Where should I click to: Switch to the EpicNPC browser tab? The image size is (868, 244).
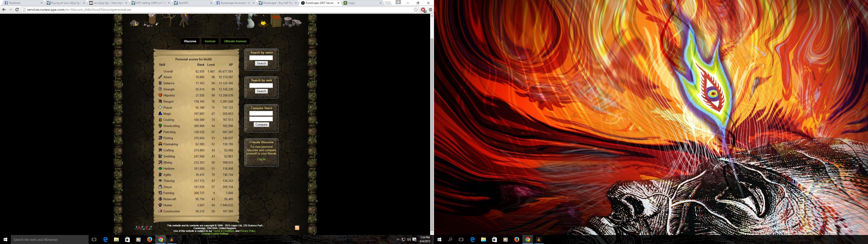click(x=193, y=3)
